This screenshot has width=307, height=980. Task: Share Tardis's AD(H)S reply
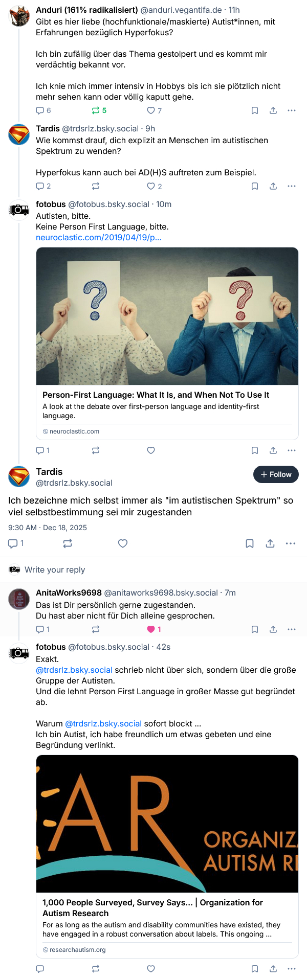273,186
